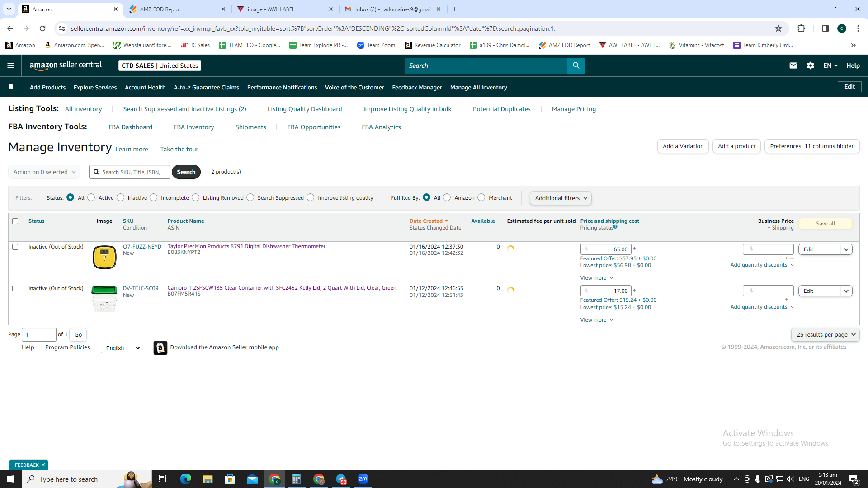Switch to AMZ EOD Report tab
868x488 pixels.
[x=178, y=9]
